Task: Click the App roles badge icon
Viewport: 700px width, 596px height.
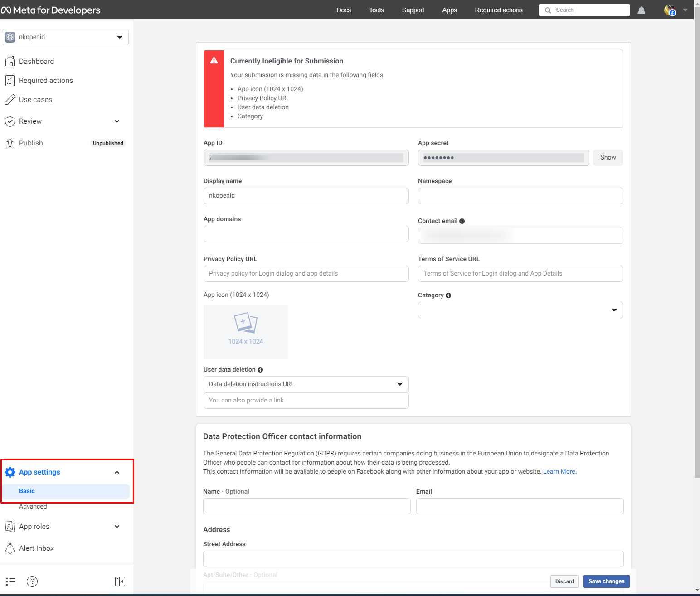Action: (10, 526)
